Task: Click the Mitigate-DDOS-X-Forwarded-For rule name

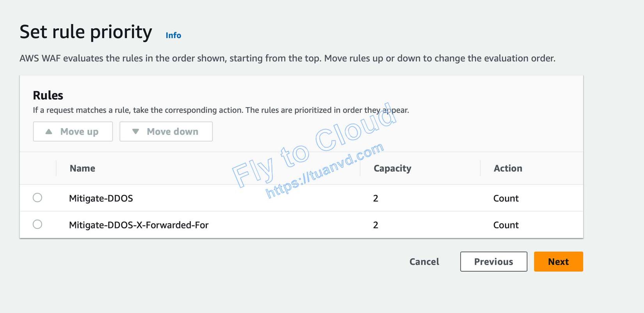Action: (x=139, y=225)
